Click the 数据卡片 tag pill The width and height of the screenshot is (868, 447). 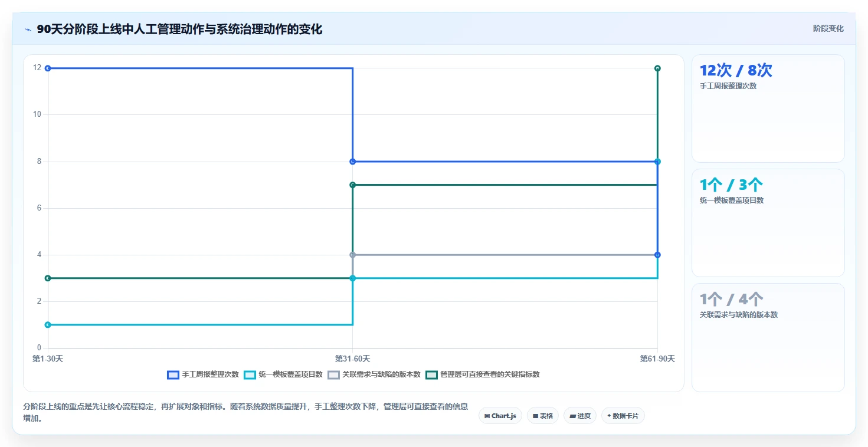pos(623,416)
